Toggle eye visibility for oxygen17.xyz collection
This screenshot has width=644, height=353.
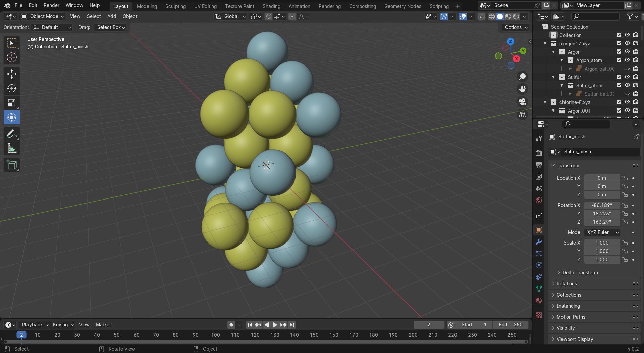627,43
